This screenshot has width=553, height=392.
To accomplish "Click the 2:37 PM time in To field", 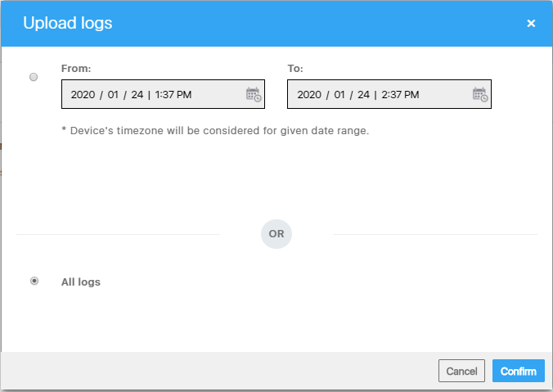I will (400, 95).
